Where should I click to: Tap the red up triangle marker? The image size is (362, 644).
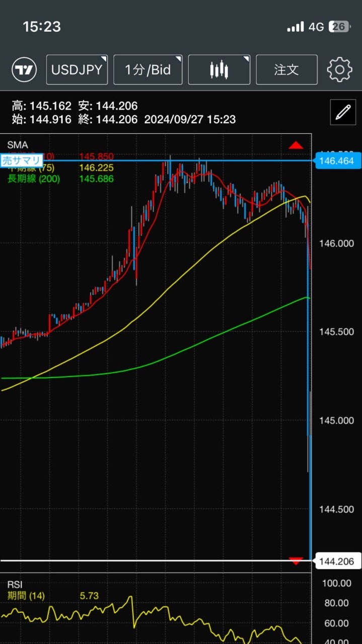(x=296, y=145)
